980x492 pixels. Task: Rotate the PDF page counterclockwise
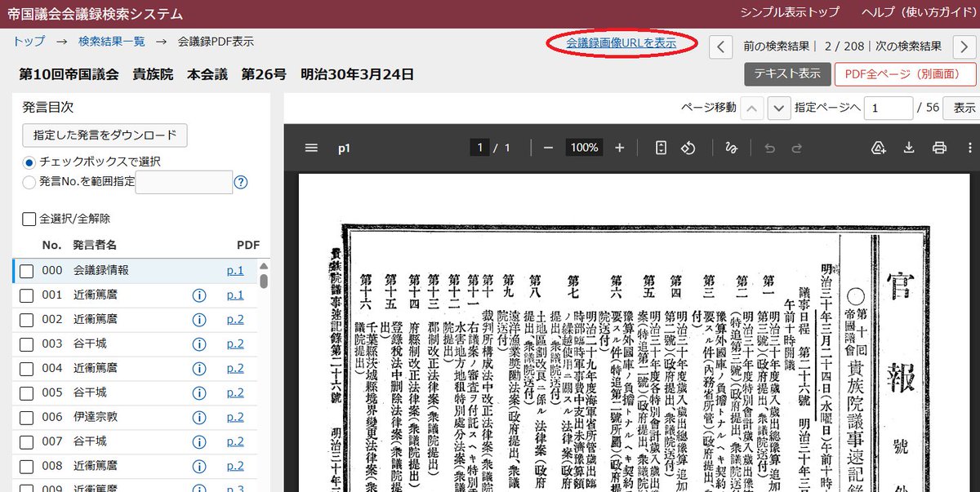click(x=688, y=148)
